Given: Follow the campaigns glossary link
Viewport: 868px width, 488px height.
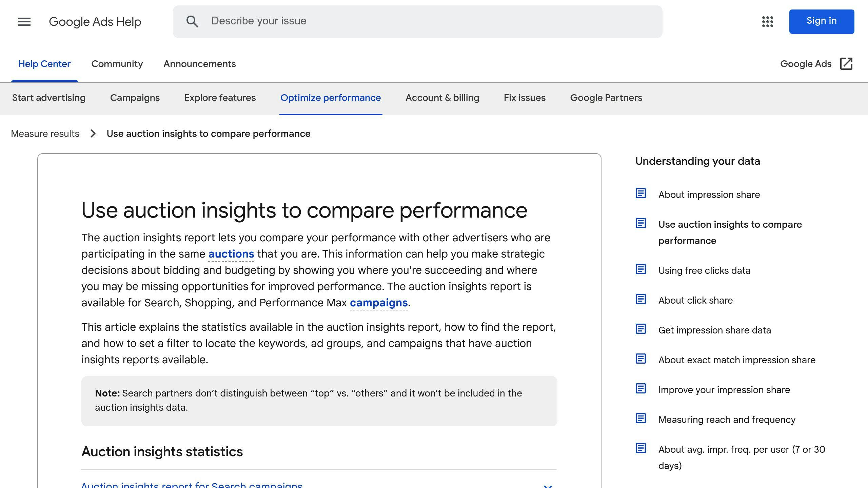Looking at the screenshot, I should [379, 303].
